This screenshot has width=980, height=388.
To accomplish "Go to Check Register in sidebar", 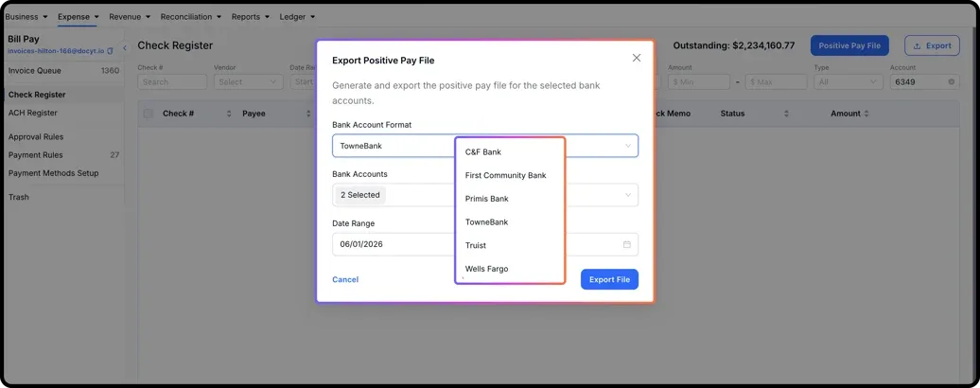I will tap(37, 95).
